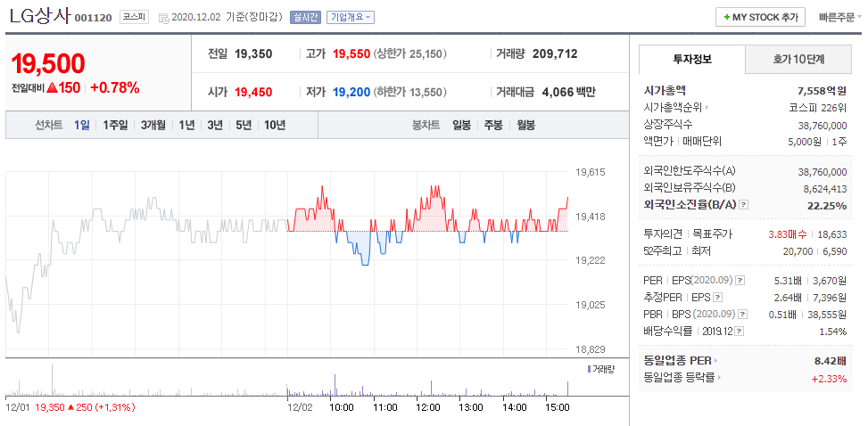
Task: Click help icon next to 배당수익률 2019.12
Action: click(740, 332)
